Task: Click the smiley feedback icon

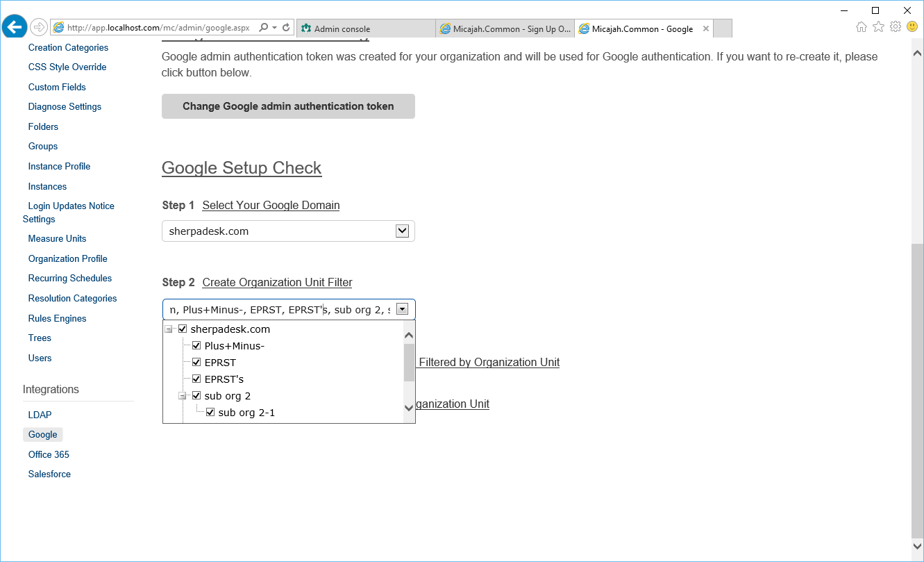Action: click(912, 27)
